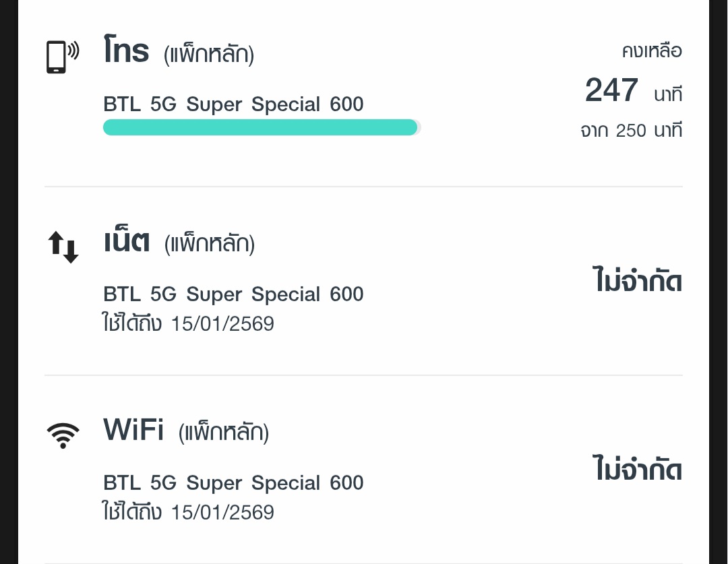Image resolution: width=728 pixels, height=564 pixels.
Task: Tap (แพ็กหลัก) tag next to WiFi
Action: [x=223, y=433]
